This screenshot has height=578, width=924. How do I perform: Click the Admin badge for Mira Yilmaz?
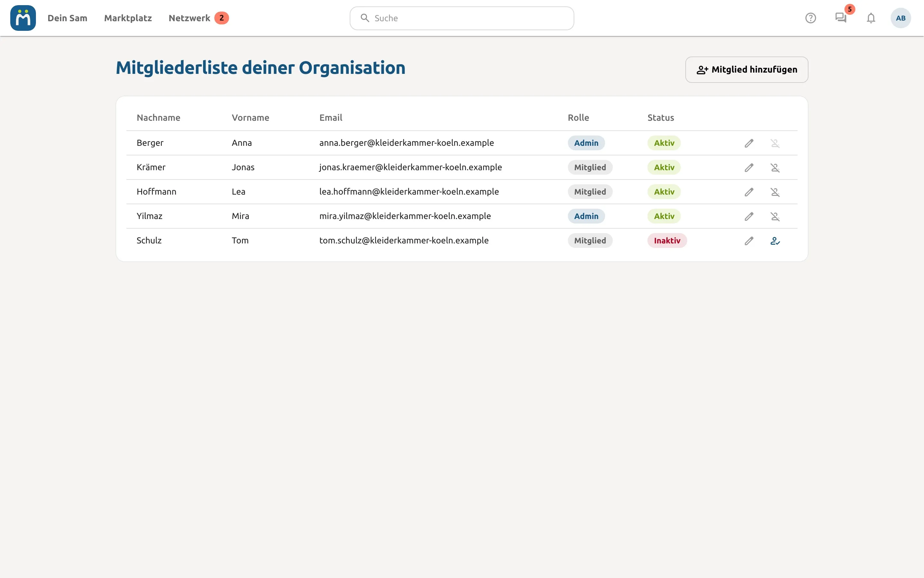586,216
